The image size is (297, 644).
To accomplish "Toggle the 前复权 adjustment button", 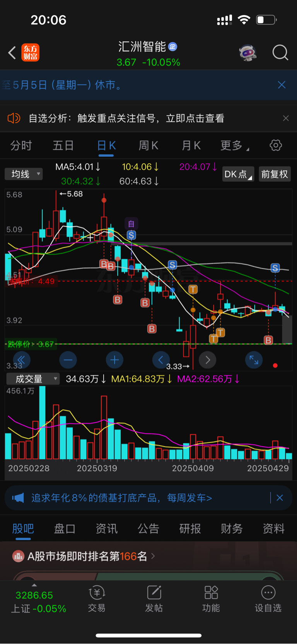I will pyautogui.click(x=275, y=174).
